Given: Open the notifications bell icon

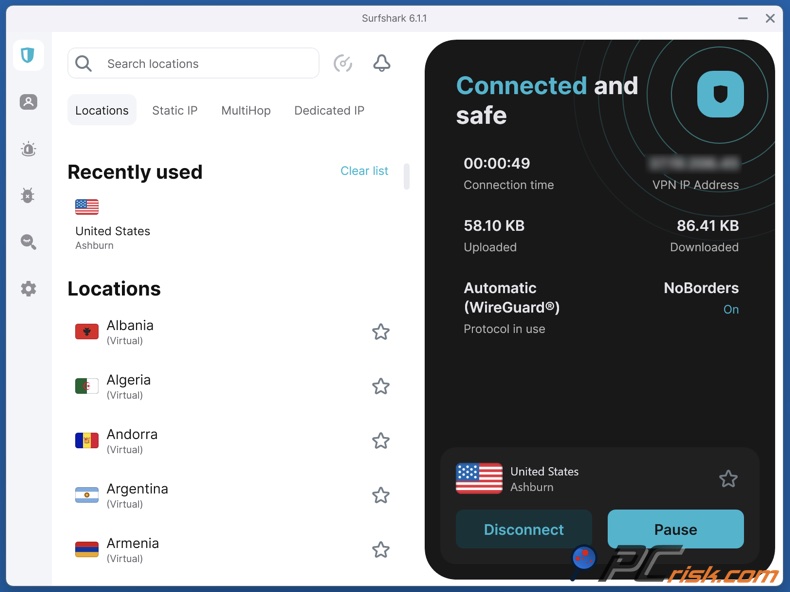Looking at the screenshot, I should tap(382, 63).
